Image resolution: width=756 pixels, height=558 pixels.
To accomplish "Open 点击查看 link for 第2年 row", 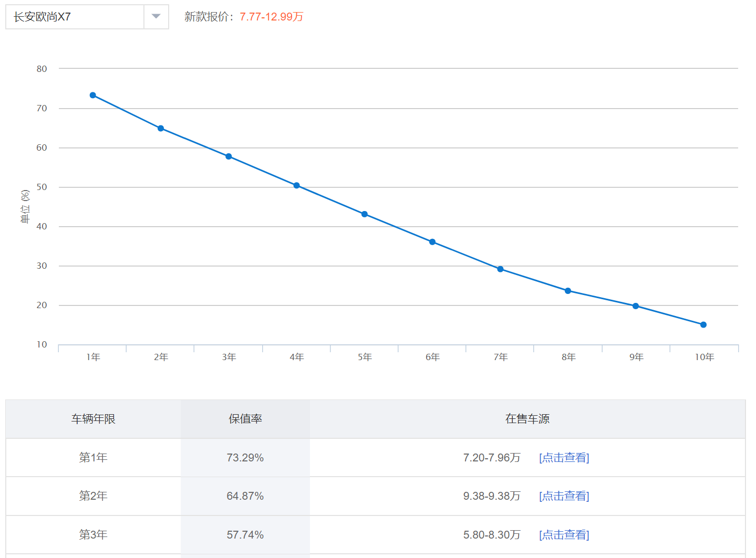I will coord(564,496).
